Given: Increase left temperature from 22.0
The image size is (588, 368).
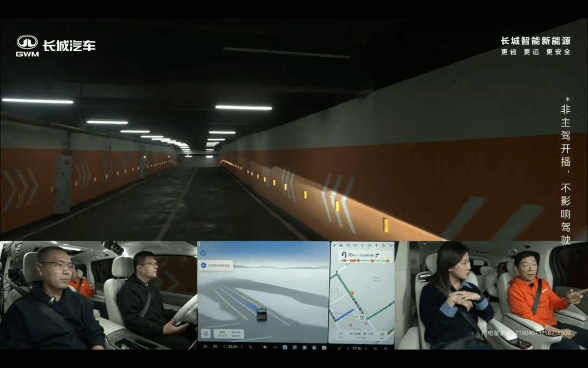Looking at the screenshot, I should (242, 346).
